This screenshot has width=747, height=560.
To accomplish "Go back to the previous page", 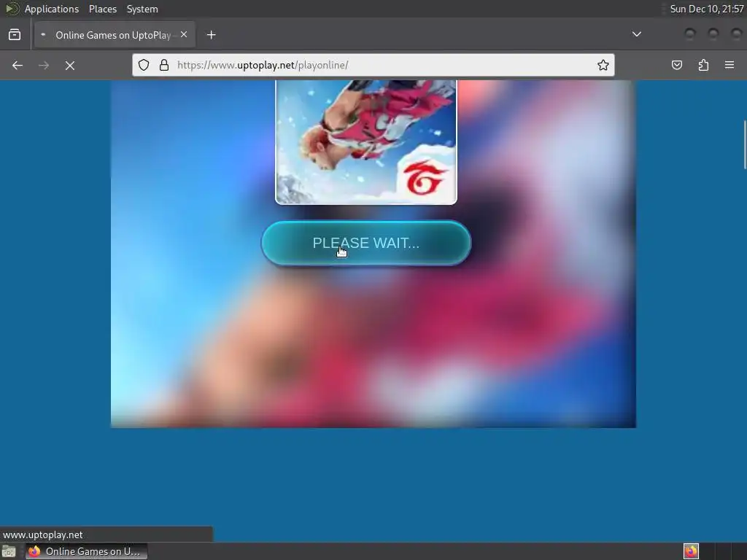I will pyautogui.click(x=18, y=65).
